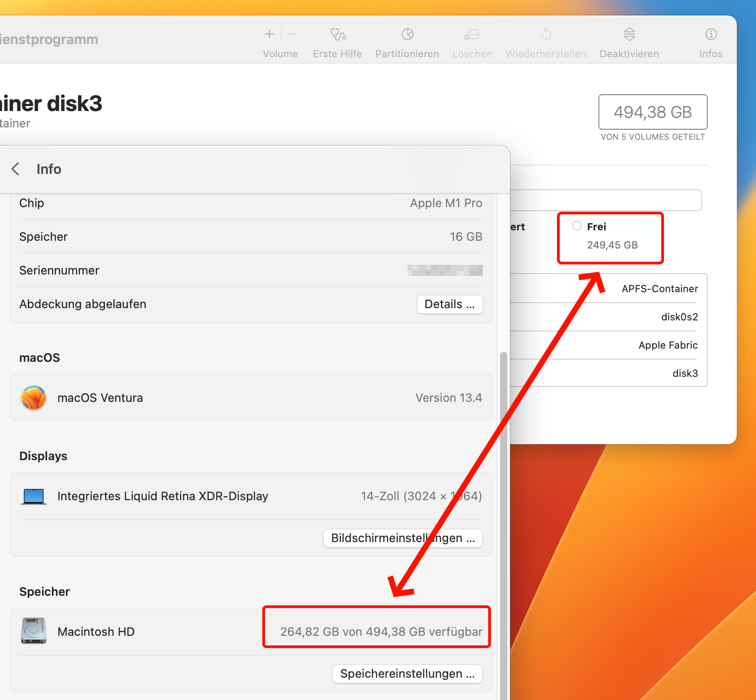Open Bildschirmeinstellungen button

click(x=403, y=538)
